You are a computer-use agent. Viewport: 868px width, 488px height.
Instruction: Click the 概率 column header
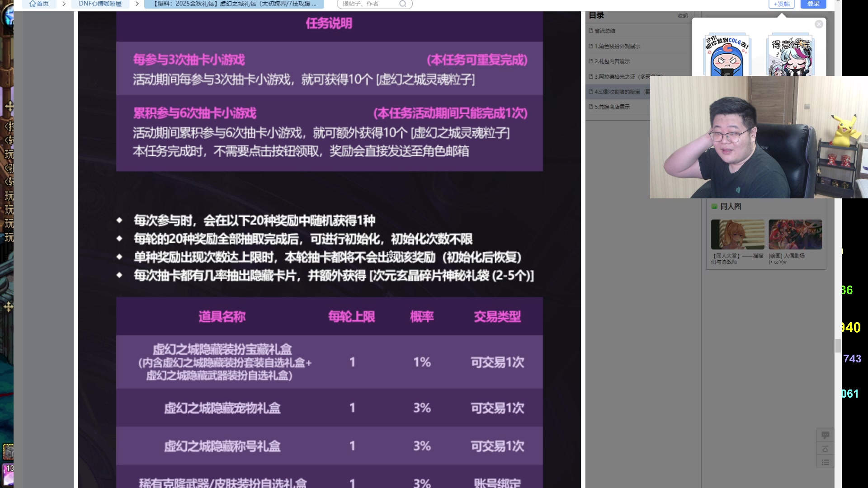422,317
